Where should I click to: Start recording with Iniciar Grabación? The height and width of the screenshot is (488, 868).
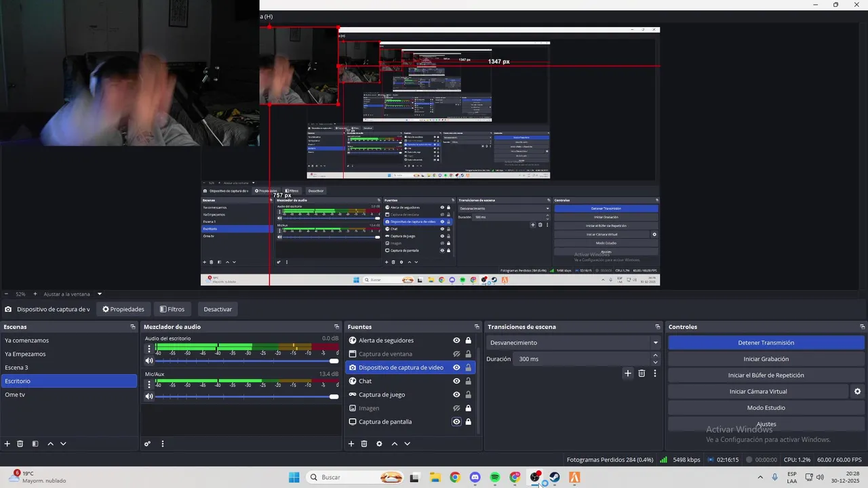click(x=766, y=359)
